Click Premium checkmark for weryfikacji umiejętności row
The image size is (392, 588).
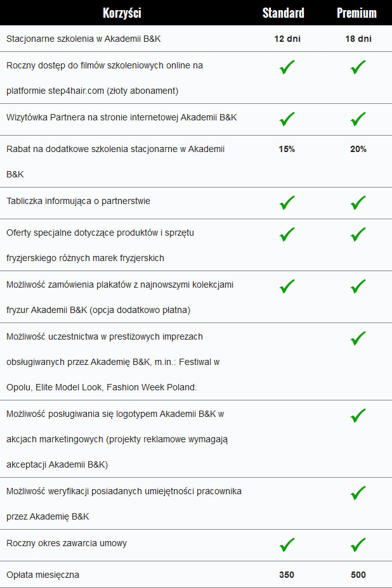pyautogui.click(x=358, y=493)
